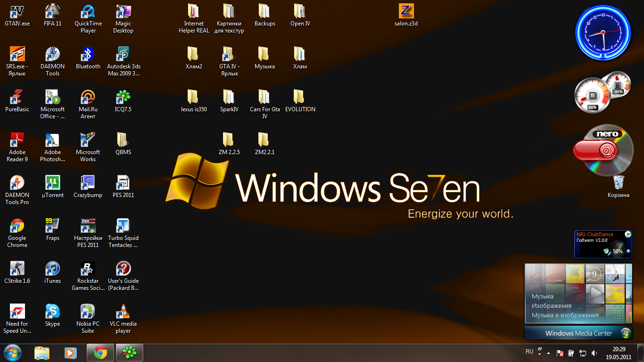Click the DAEMON Tools shortcut
The width and height of the screenshot is (644, 362).
[x=52, y=61]
